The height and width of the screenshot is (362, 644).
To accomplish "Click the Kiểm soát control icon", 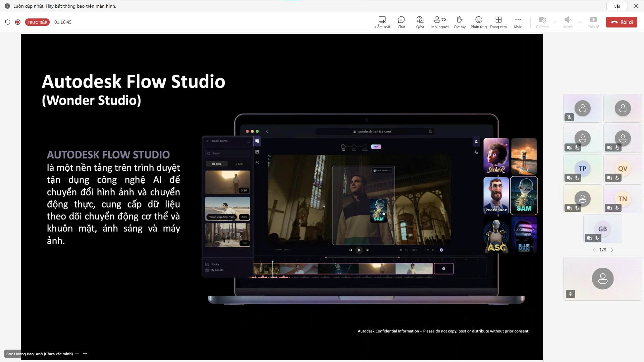I will [x=382, y=22].
